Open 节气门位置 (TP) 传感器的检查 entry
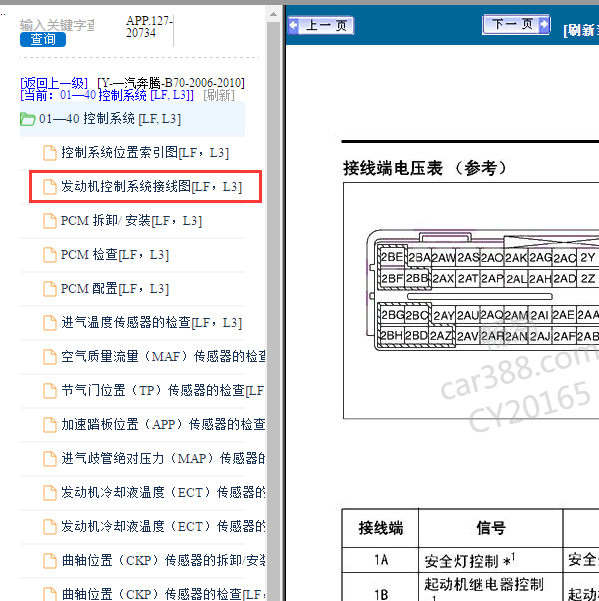This screenshot has width=599, height=601. pos(163,391)
